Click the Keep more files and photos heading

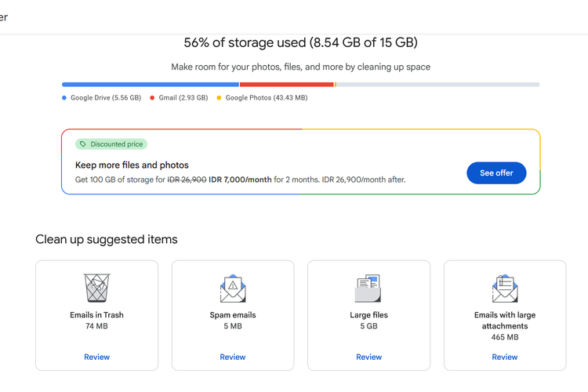132,165
